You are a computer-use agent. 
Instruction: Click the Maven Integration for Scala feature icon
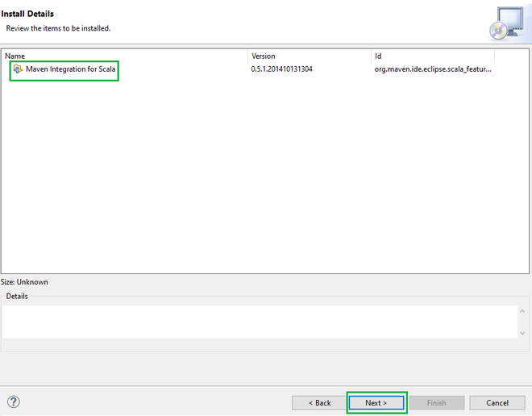click(18, 69)
